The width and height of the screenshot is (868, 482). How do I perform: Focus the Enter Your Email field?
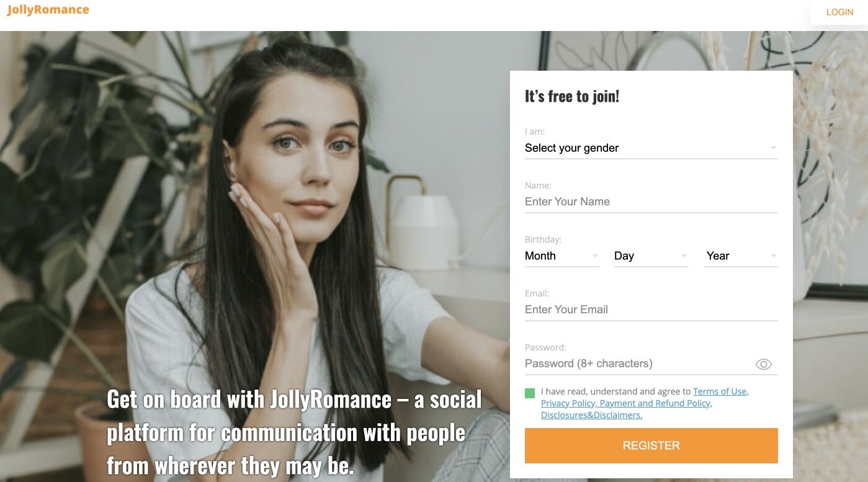click(x=651, y=310)
